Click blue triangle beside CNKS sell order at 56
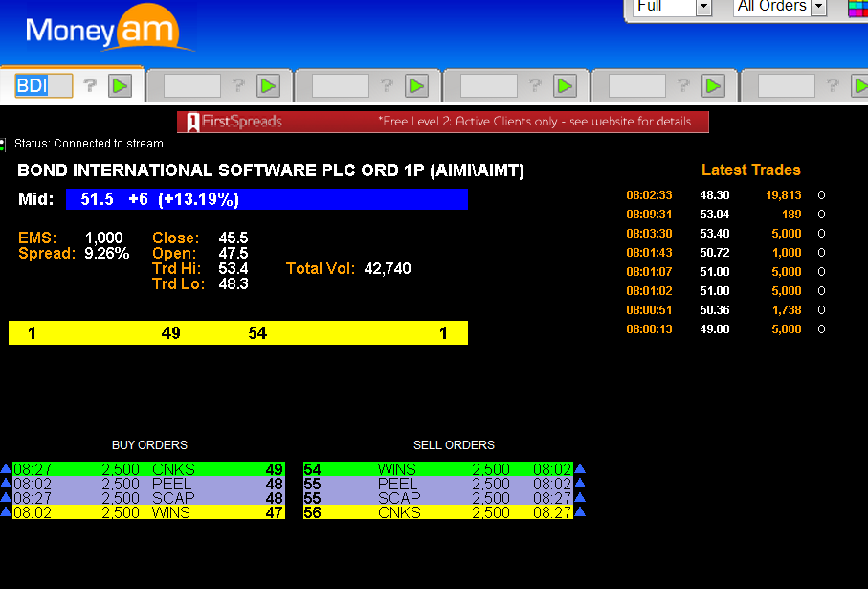868x589 pixels. pyautogui.click(x=580, y=512)
